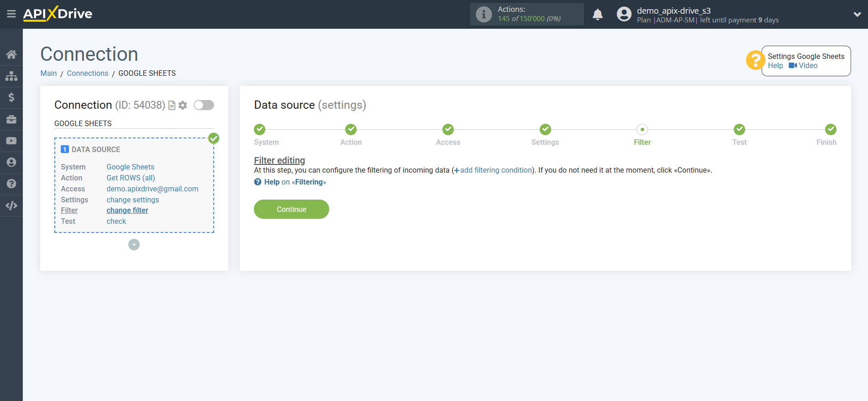Click the home icon in sidebar
The image size is (868, 401).
[x=11, y=54]
